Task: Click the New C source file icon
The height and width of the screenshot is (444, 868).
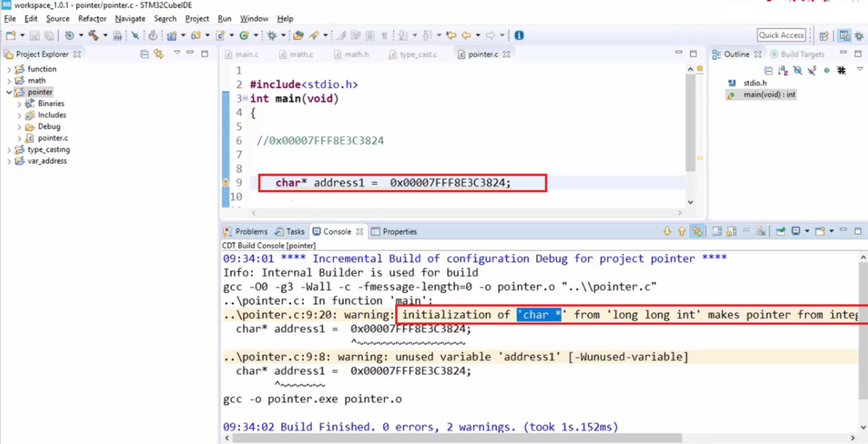Action: [220, 36]
